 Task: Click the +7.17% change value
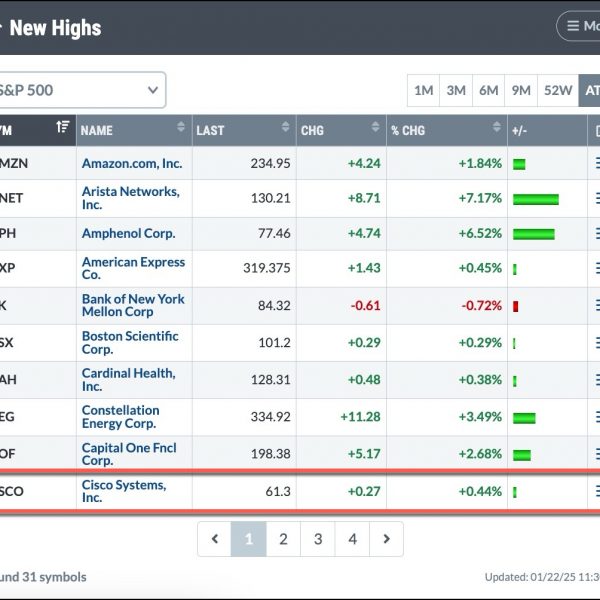(480, 198)
